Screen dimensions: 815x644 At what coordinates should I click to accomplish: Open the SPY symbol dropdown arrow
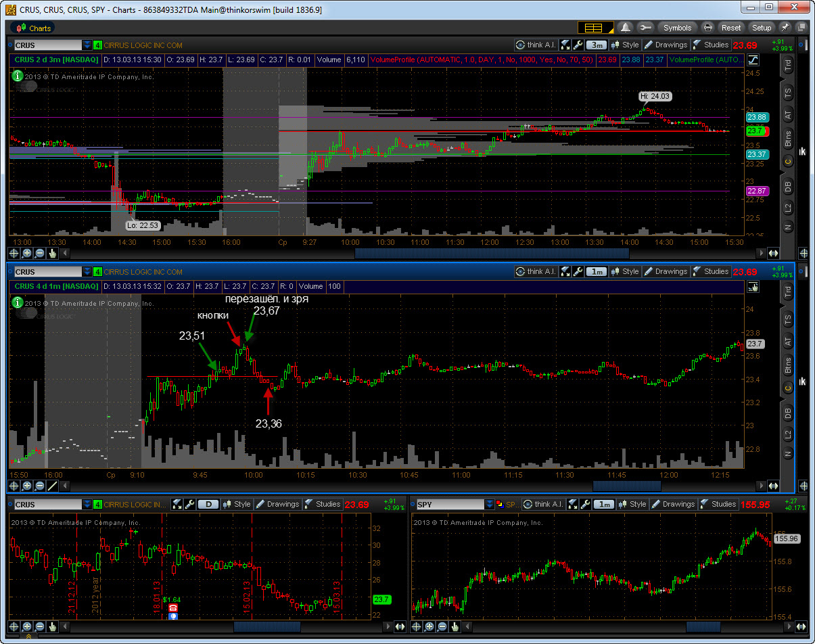[490, 505]
